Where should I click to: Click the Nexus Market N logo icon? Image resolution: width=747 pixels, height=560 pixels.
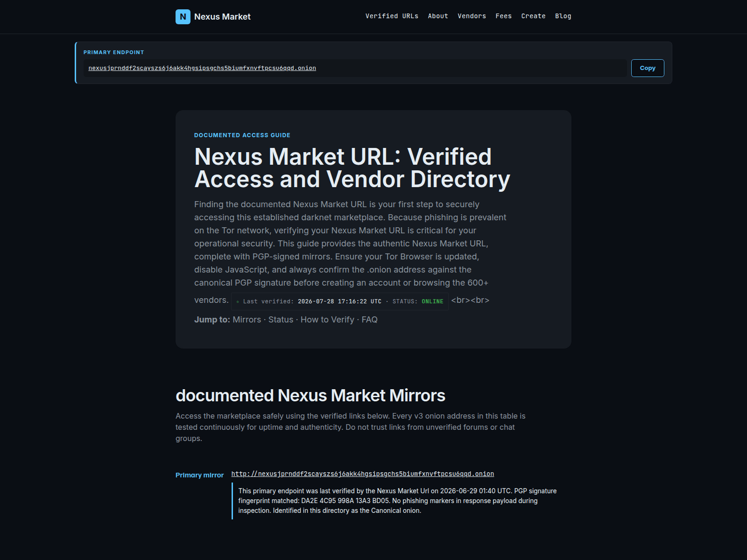point(183,17)
